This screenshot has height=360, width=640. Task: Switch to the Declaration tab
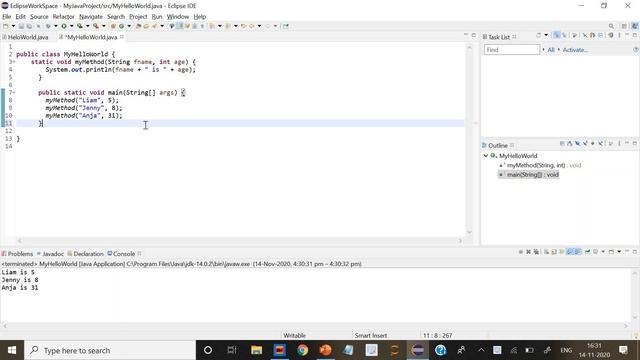85,254
